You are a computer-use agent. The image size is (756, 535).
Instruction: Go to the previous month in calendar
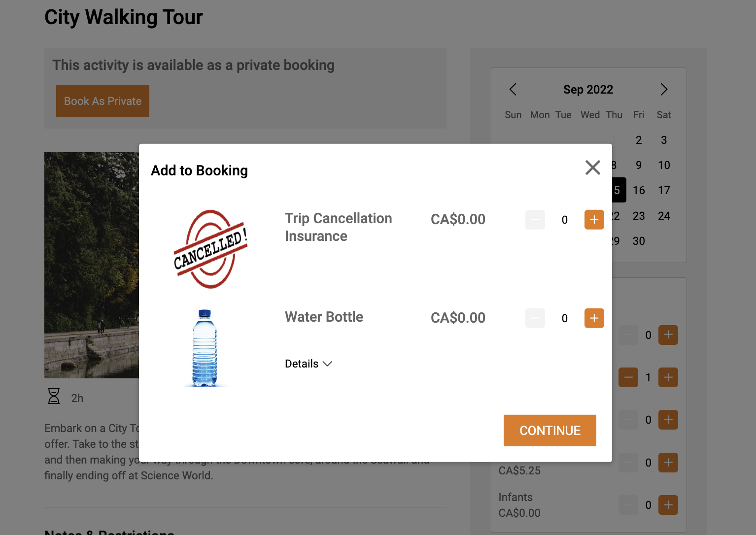pos(513,90)
